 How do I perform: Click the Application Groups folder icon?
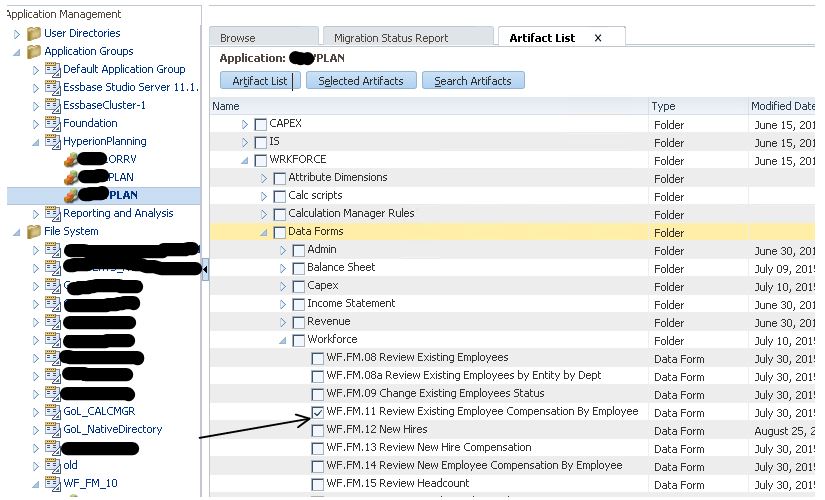point(34,51)
